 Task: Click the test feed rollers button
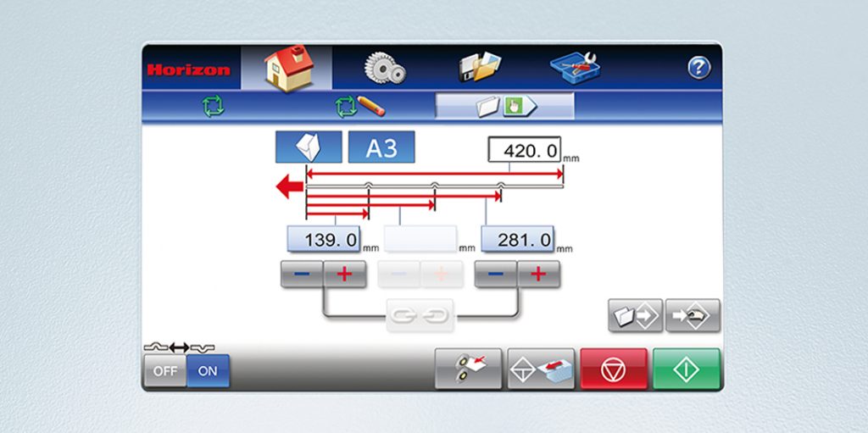pos(468,369)
